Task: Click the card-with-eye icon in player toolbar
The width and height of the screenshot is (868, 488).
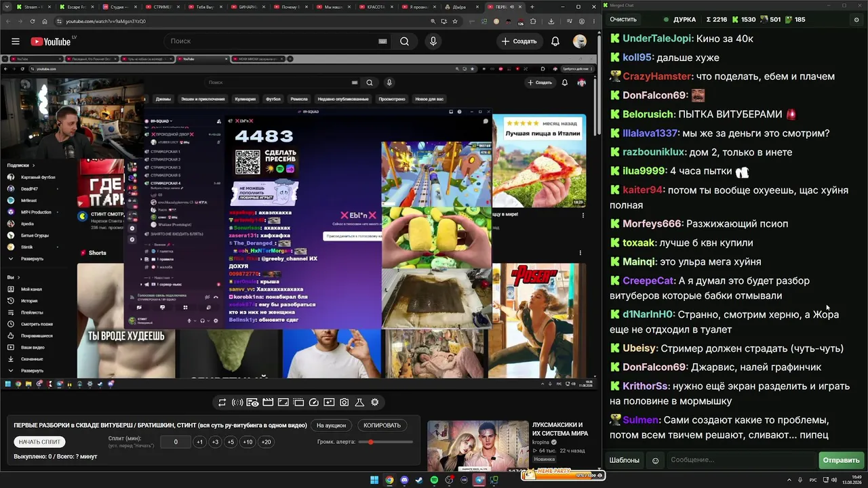Action: 252,403
